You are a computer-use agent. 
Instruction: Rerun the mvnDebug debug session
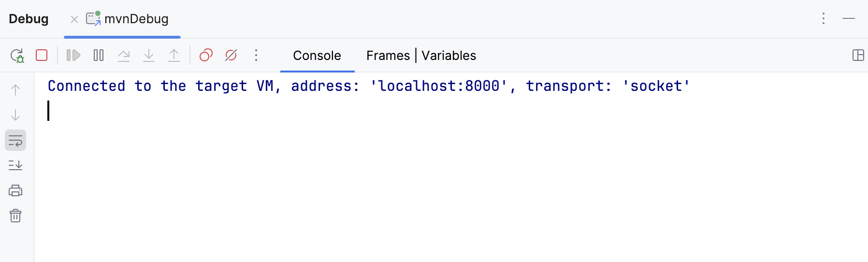point(17,56)
